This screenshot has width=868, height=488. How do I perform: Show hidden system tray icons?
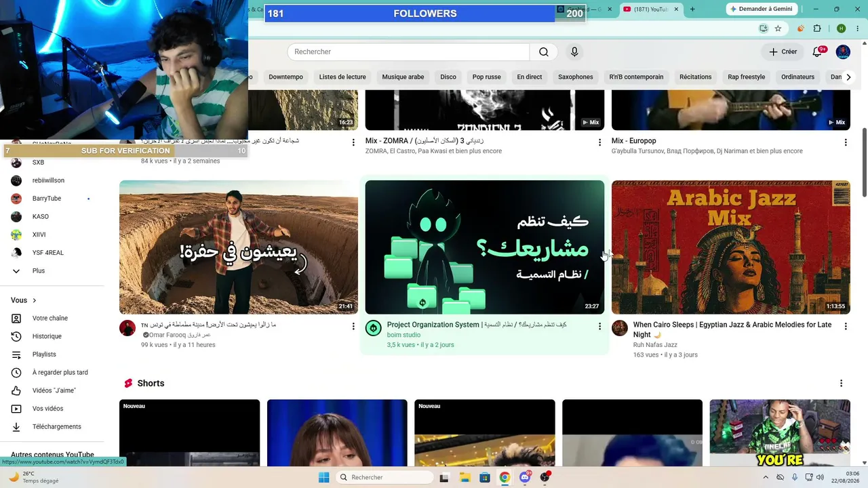766,477
